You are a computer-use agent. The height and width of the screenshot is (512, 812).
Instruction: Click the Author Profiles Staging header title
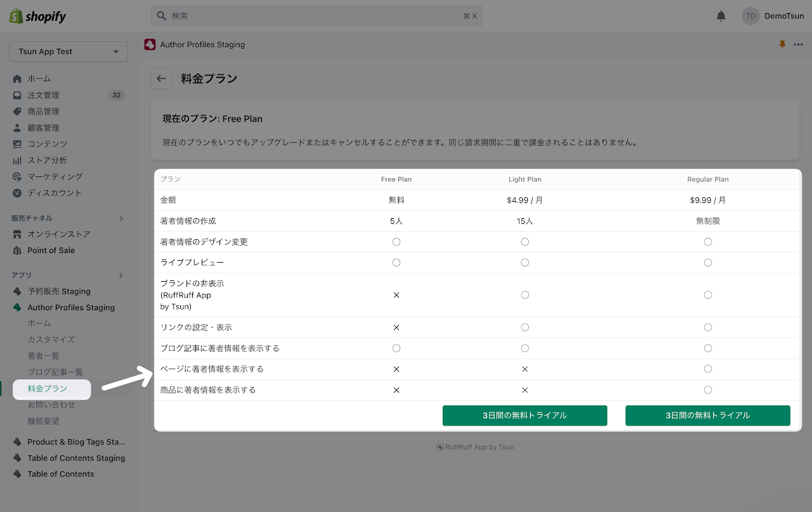(x=202, y=44)
